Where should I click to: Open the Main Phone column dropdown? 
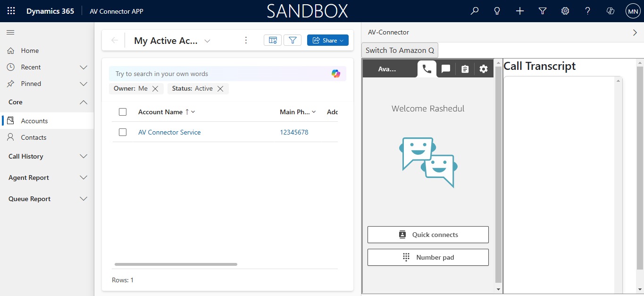tap(314, 112)
